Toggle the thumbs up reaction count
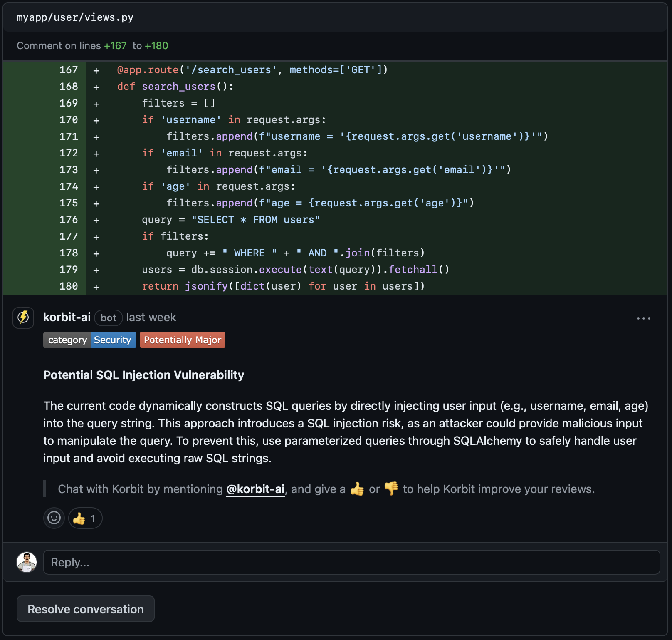The height and width of the screenshot is (640, 672). [x=85, y=518]
